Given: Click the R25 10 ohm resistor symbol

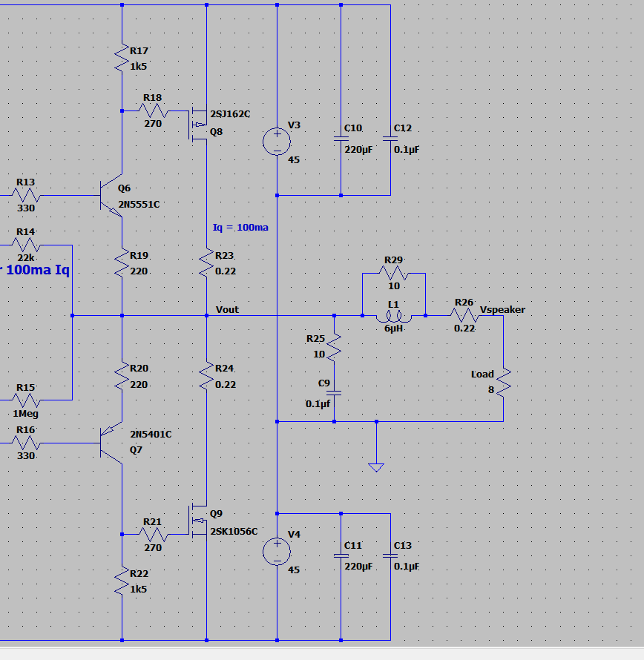Looking at the screenshot, I should pyautogui.click(x=334, y=347).
